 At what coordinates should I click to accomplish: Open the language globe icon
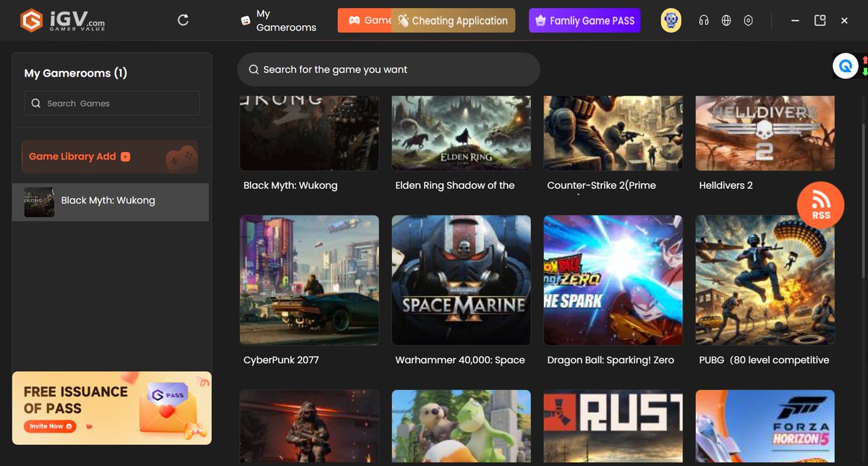726,20
